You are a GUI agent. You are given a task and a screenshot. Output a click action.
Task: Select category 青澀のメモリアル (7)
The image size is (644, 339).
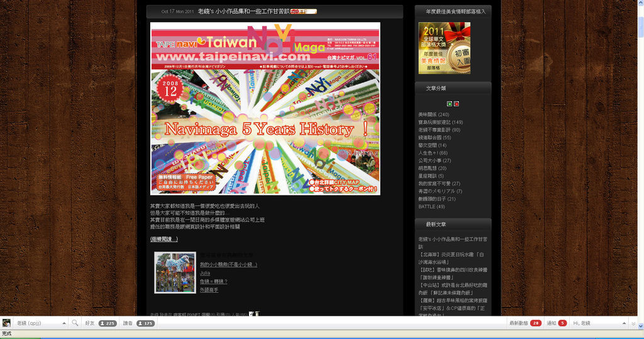click(440, 191)
